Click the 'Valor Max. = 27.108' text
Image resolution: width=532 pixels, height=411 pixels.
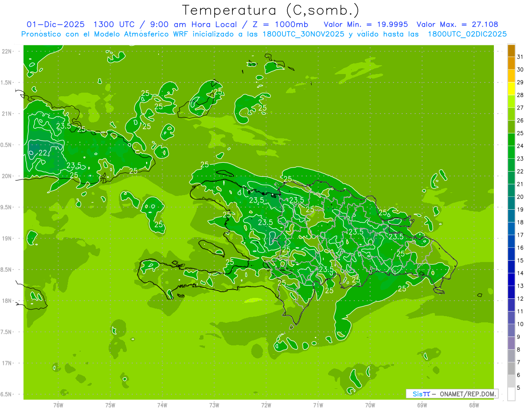(x=458, y=24)
